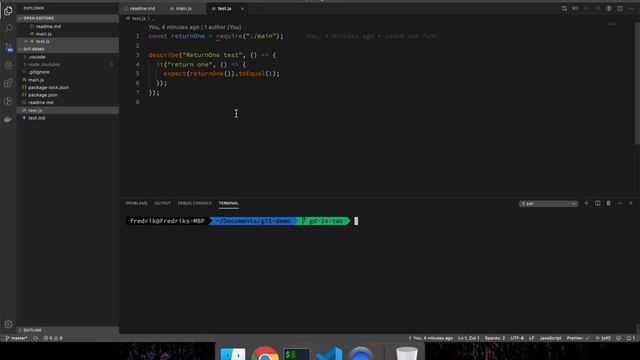The height and width of the screenshot is (360, 640).
Task: Click the terminal prompt input area
Action: pos(356,221)
